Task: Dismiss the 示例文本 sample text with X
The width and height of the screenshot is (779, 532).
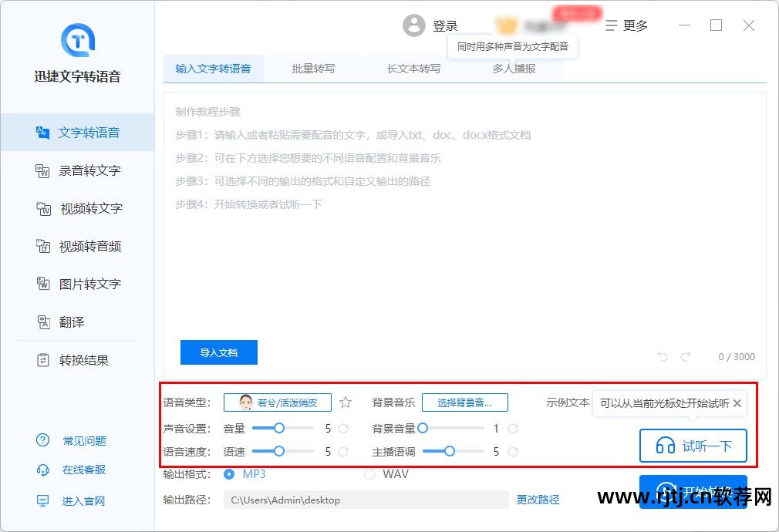Action: click(737, 403)
